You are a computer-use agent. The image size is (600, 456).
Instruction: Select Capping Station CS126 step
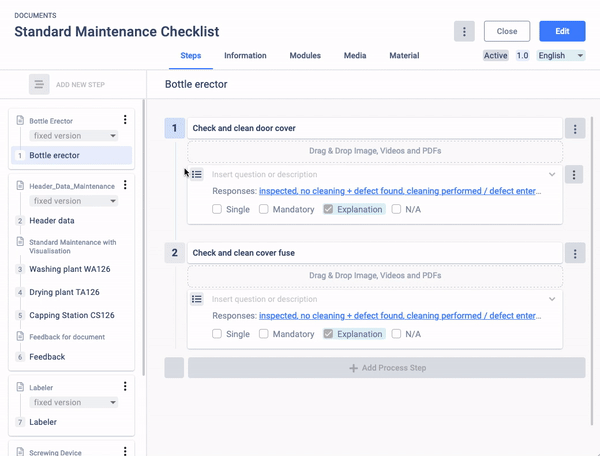[72, 315]
